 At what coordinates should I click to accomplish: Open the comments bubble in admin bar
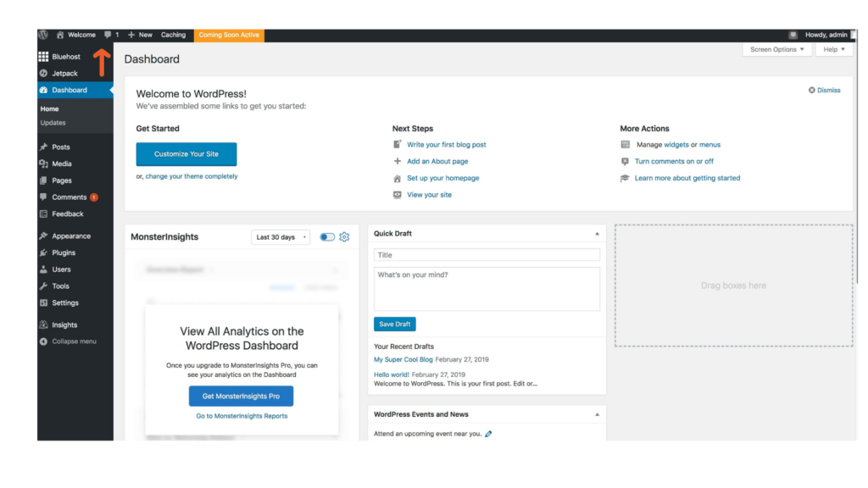click(x=108, y=35)
